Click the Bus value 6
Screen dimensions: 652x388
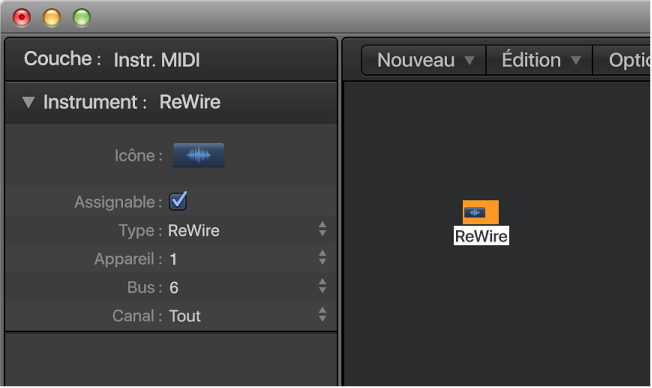pos(174,288)
